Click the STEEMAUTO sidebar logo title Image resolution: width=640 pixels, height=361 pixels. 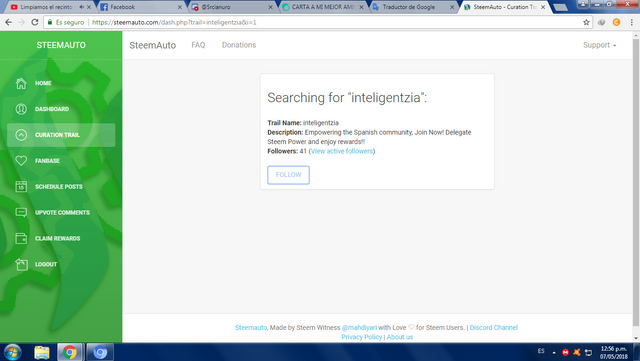pyautogui.click(x=61, y=45)
